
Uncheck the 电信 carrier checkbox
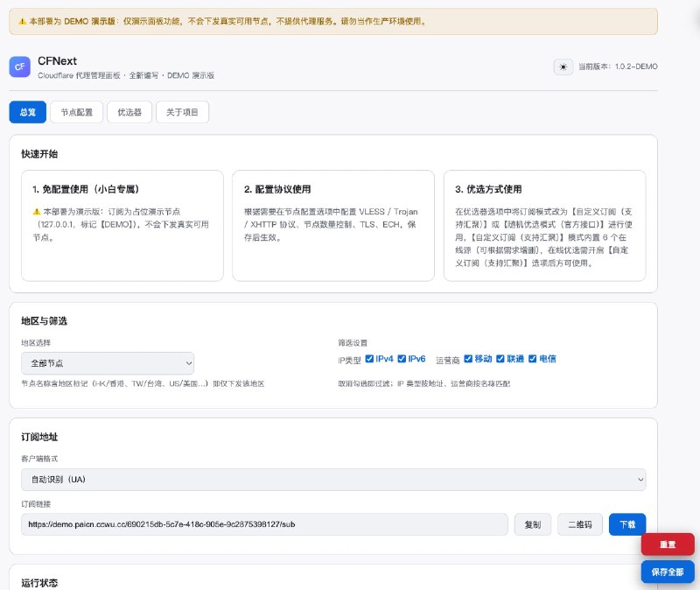coord(533,359)
